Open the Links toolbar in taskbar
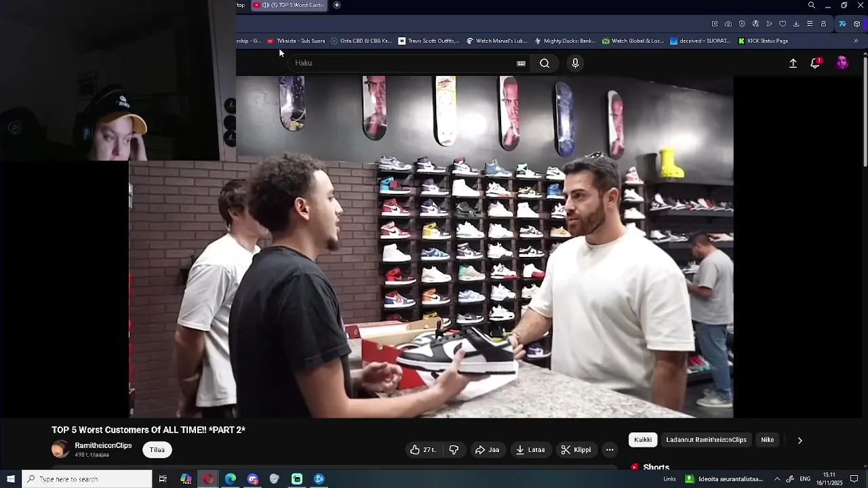This screenshot has height=488, width=868. click(669, 479)
